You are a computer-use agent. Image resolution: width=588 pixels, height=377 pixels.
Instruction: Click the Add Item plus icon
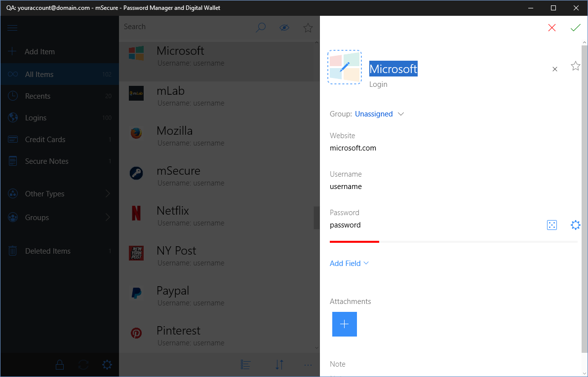click(x=12, y=51)
